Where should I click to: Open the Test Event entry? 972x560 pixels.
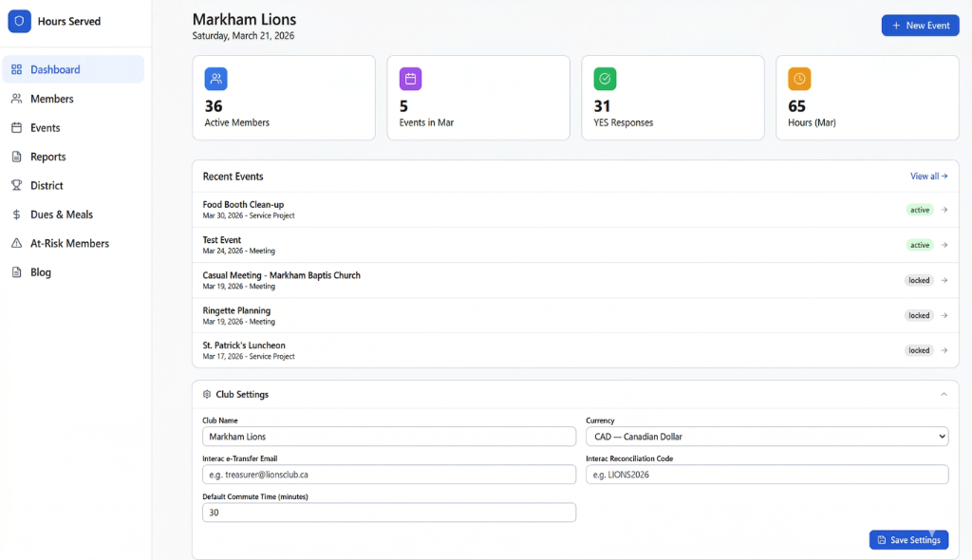point(575,245)
